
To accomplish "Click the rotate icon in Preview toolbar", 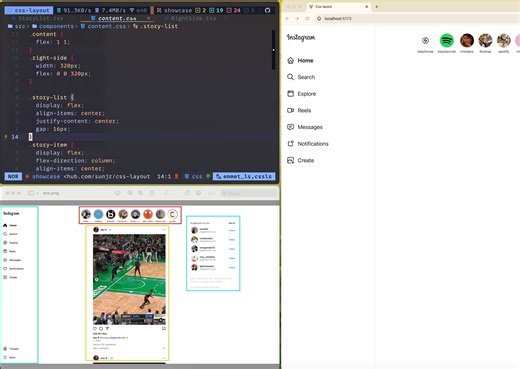I will pos(187,193).
